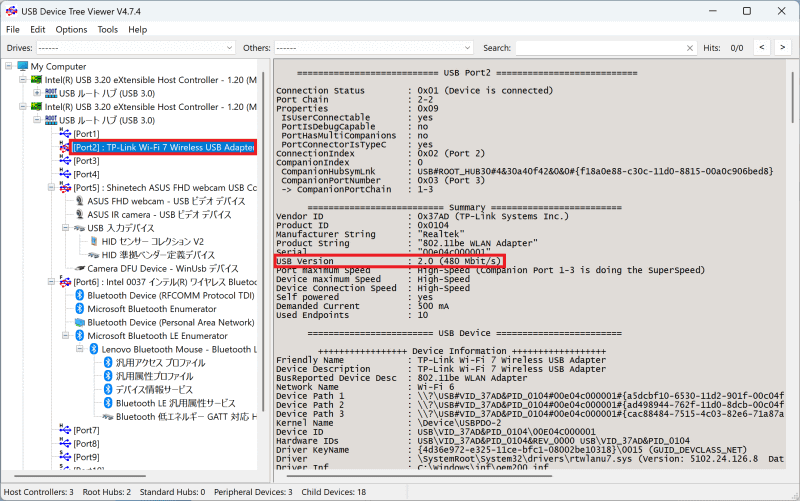
Task: Select the second host controller chip icon
Action: (36, 107)
